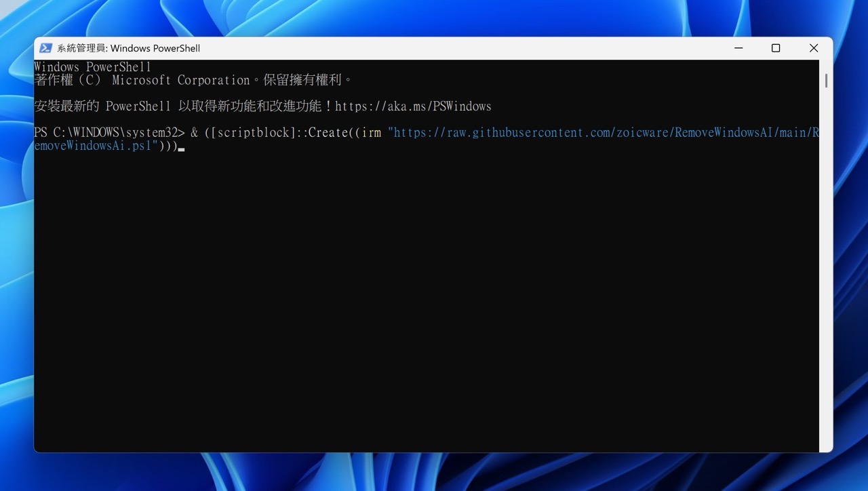This screenshot has height=491, width=868.
Task: Click the irm cmdlet in the command
Action: pos(370,132)
